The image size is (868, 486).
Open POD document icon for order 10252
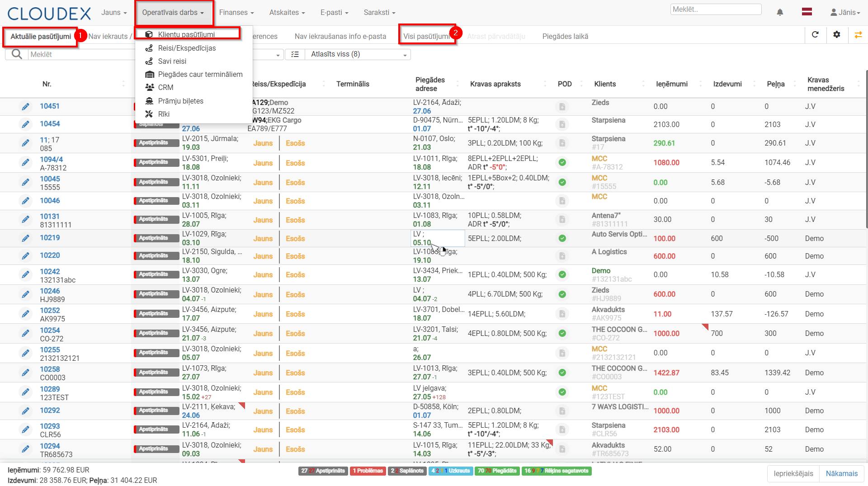[x=562, y=314]
